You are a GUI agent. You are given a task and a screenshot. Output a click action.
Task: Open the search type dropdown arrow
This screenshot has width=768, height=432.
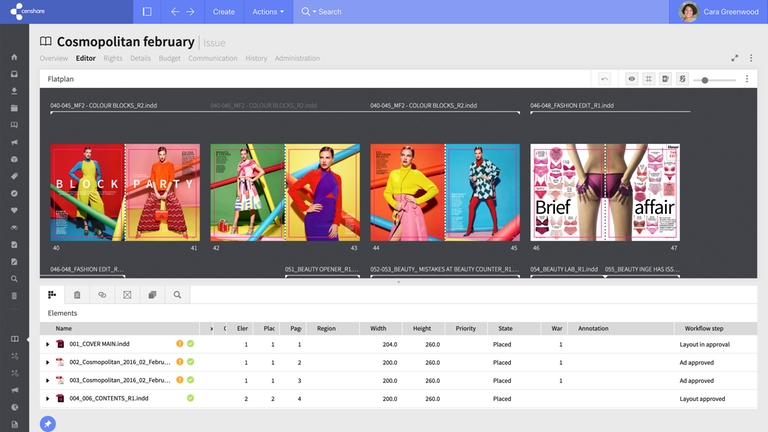pyautogui.click(x=314, y=12)
